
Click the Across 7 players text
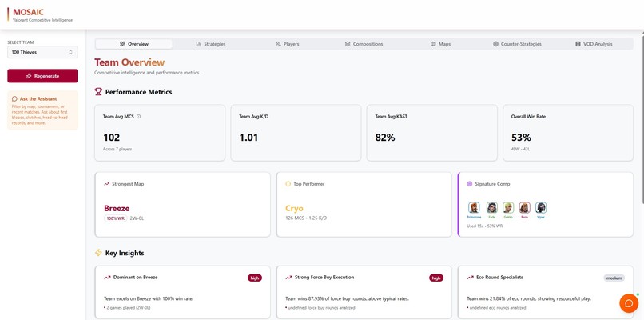(x=117, y=149)
